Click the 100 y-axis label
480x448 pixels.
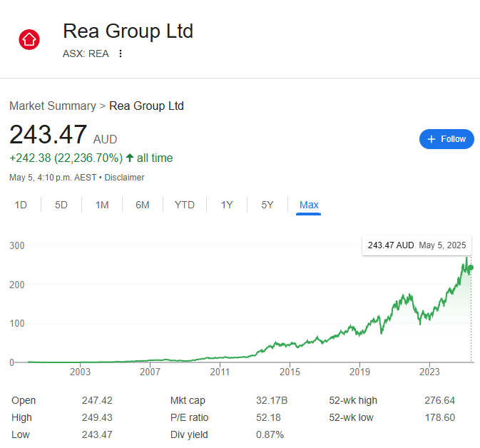coord(17,323)
